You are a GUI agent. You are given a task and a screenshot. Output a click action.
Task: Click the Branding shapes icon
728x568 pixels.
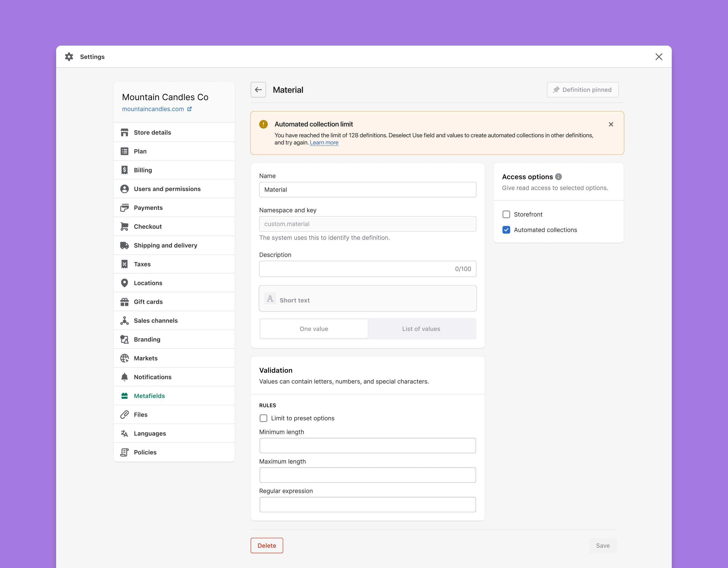(124, 339)
